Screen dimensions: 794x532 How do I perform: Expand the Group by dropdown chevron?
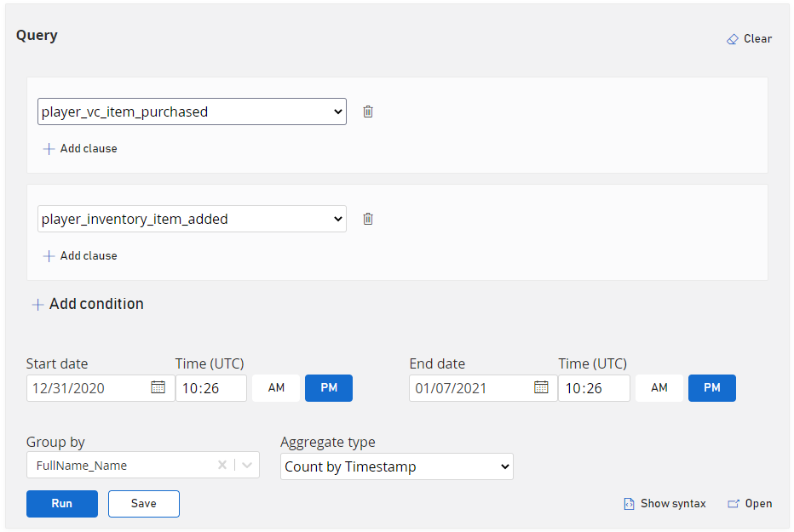click(x=247, y=466)
